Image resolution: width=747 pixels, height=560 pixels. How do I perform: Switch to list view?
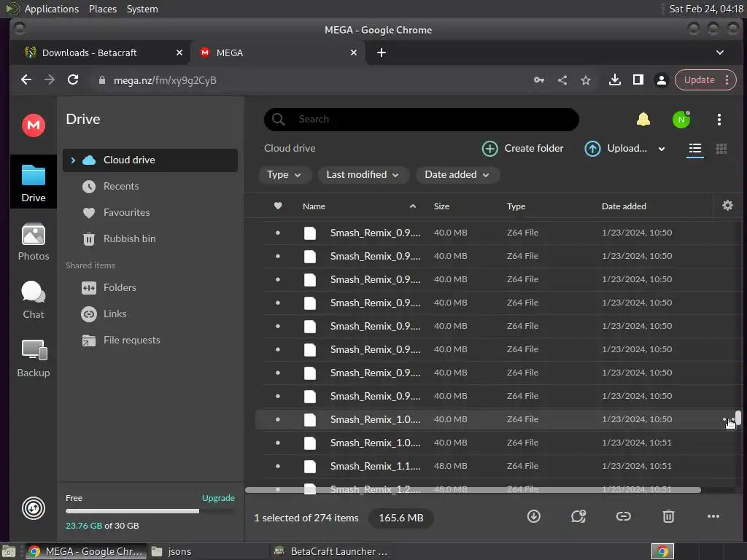pos(695,149)
